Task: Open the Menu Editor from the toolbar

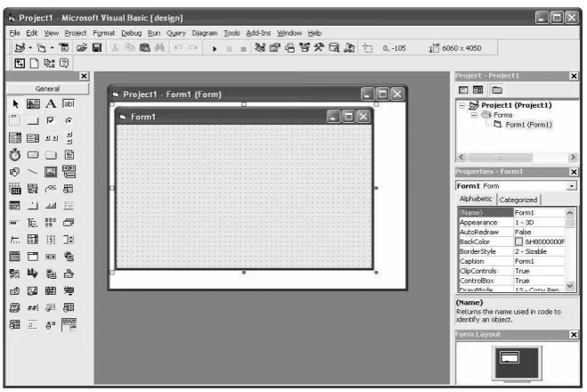Action: pyautogui.click(x=64, y=47)
